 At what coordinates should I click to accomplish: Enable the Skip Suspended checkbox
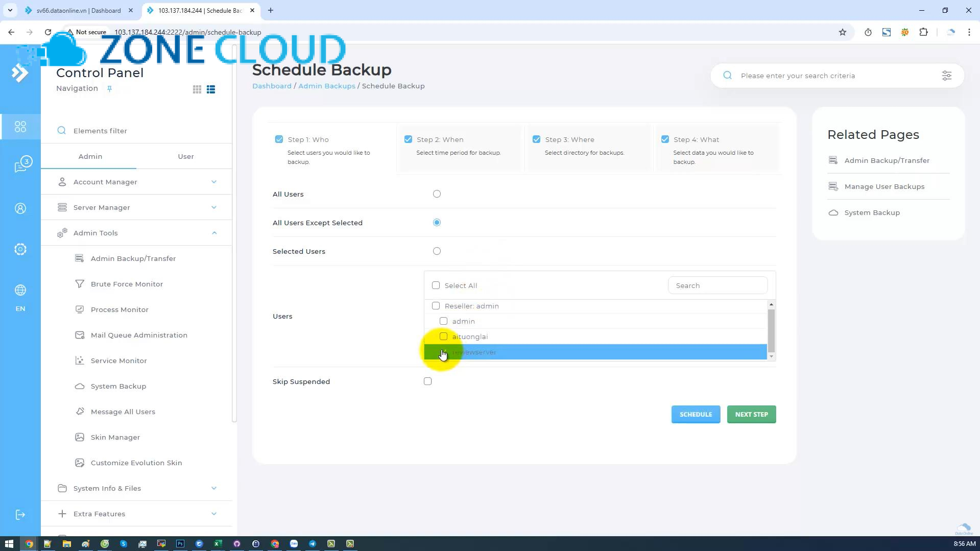coord(427,381)
